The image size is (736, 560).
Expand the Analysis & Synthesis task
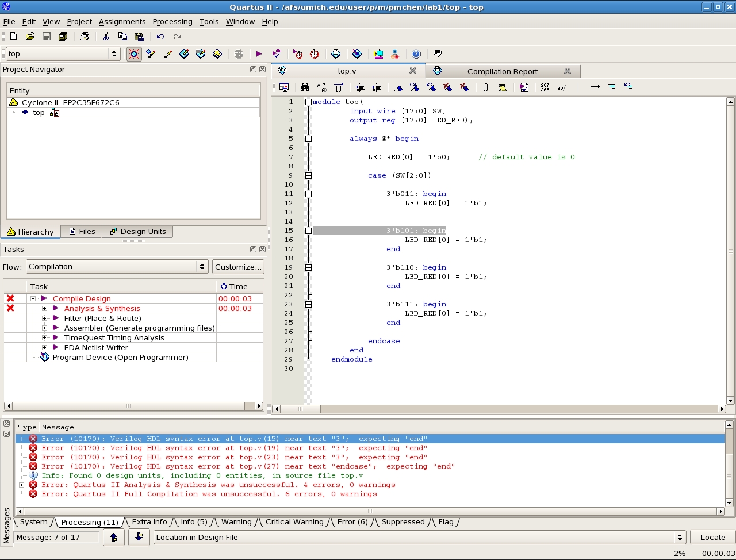pos(44,308)
